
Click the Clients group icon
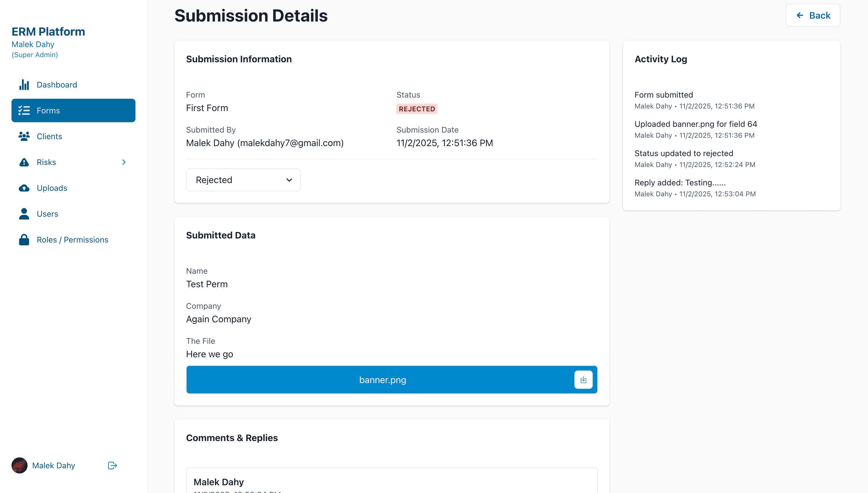(x=24, y=137)
